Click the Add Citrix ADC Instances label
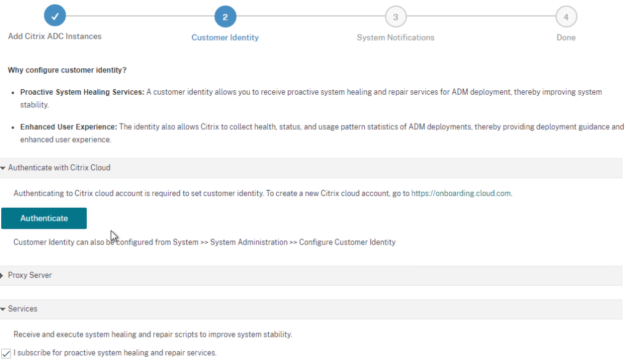The image size is (630, 364). (55, 36)
